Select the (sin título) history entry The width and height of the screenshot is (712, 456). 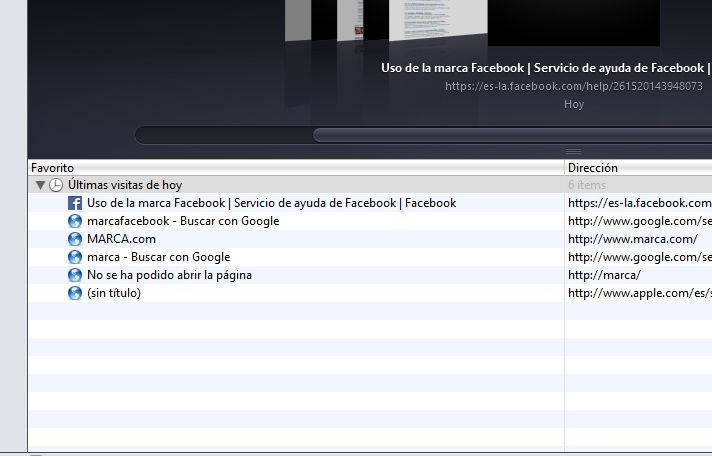114,293
